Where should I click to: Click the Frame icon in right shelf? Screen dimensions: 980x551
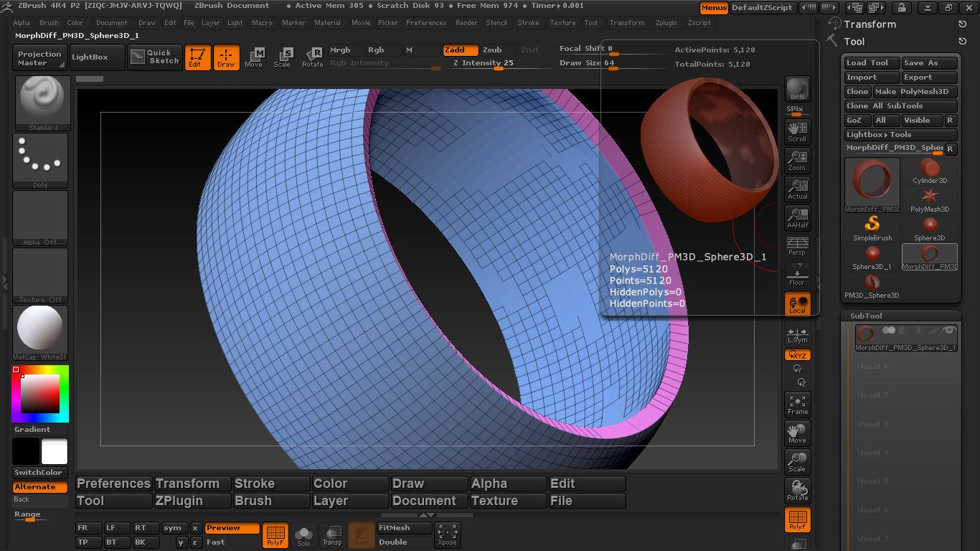click(797, 404)
